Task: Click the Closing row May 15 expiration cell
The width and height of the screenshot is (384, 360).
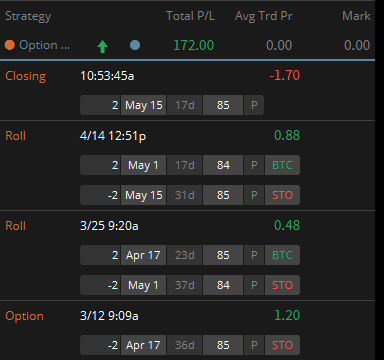Action: tap(144, 105)
